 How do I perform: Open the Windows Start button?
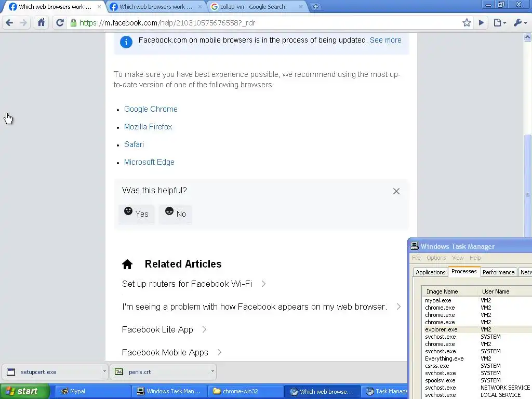[x=25, y=392]
